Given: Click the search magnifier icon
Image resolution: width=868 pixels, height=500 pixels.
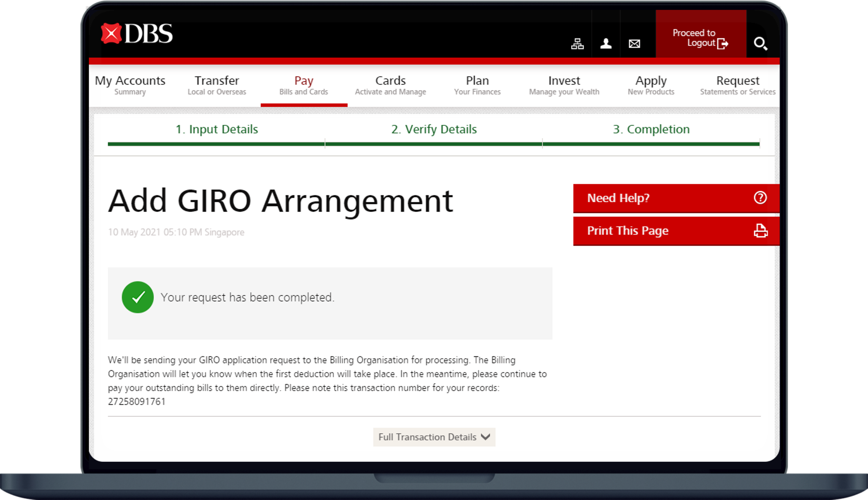Looking at the screenshot, I should [x=760, y=44].
